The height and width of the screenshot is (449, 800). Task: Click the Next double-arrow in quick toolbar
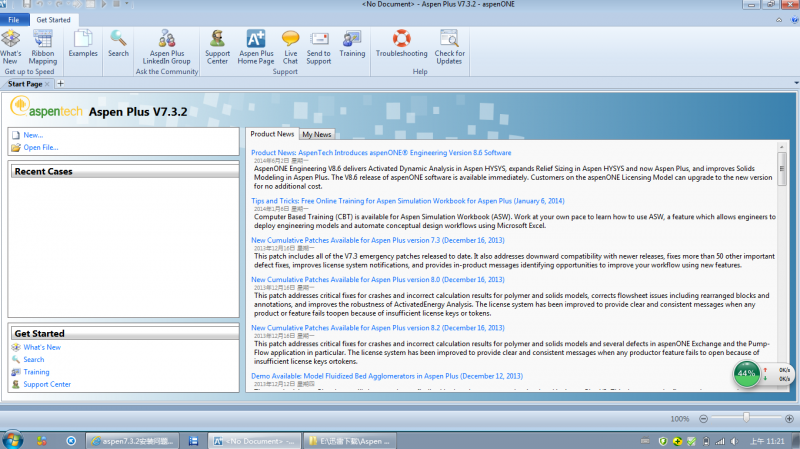pos(77,4)
